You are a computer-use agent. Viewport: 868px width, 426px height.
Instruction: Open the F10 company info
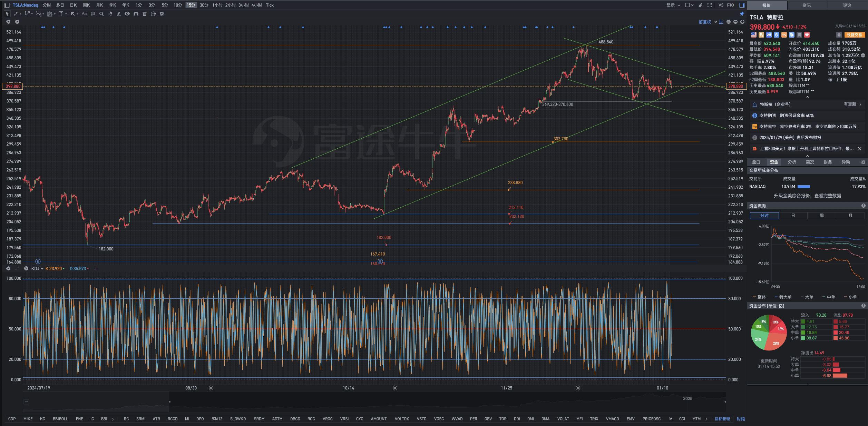click(x=731, y=5)
